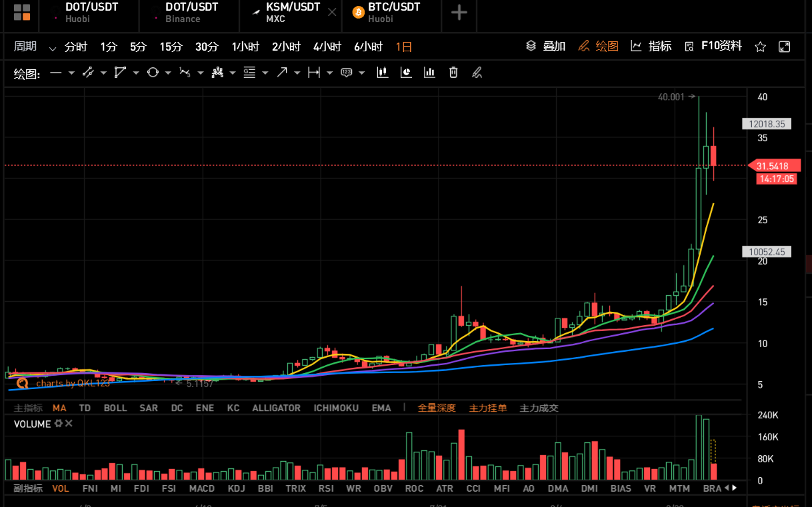Select the 分时 timeframe
The image size is (812, 507).
(76, 47)
